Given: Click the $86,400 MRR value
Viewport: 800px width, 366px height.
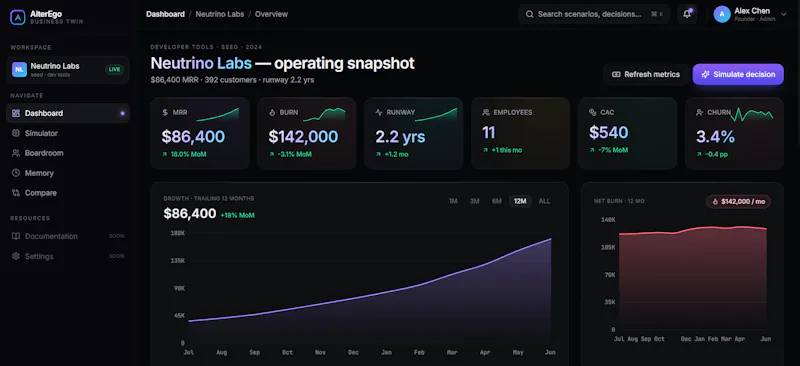Looking at the screenshot, I should [193, 137].
